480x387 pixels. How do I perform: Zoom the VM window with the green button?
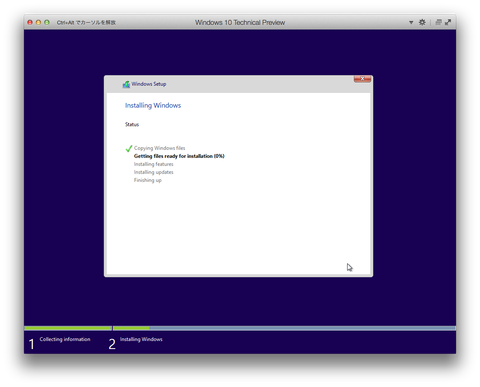point(47,22)
